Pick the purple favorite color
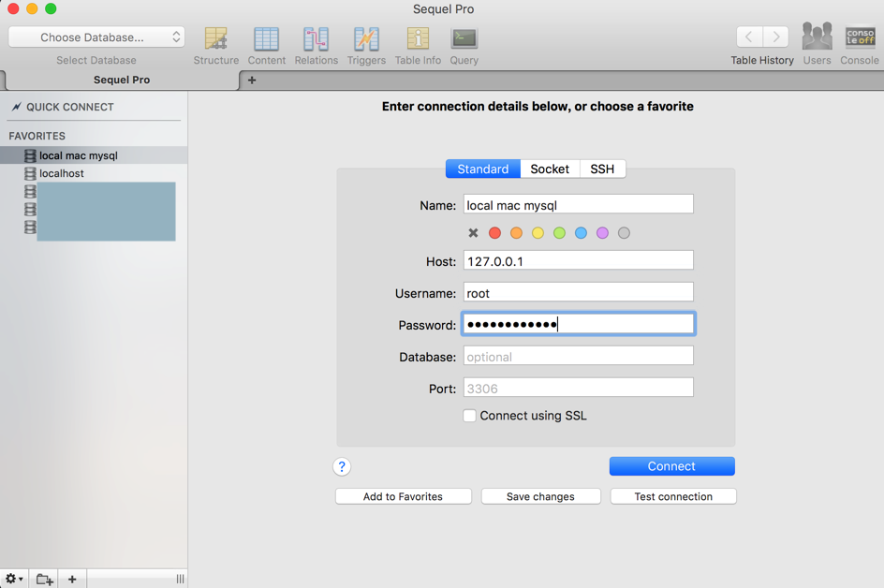 pos(602,233)
